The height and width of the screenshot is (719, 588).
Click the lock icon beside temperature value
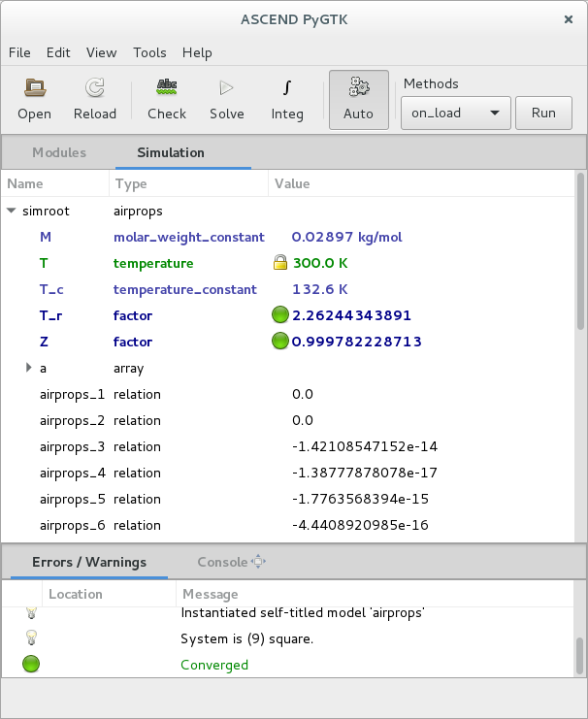click(280, 263)
